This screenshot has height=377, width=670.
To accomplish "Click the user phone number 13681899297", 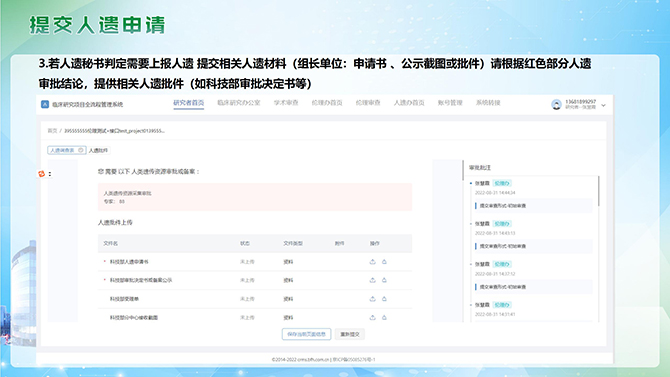I will (580, 102).
